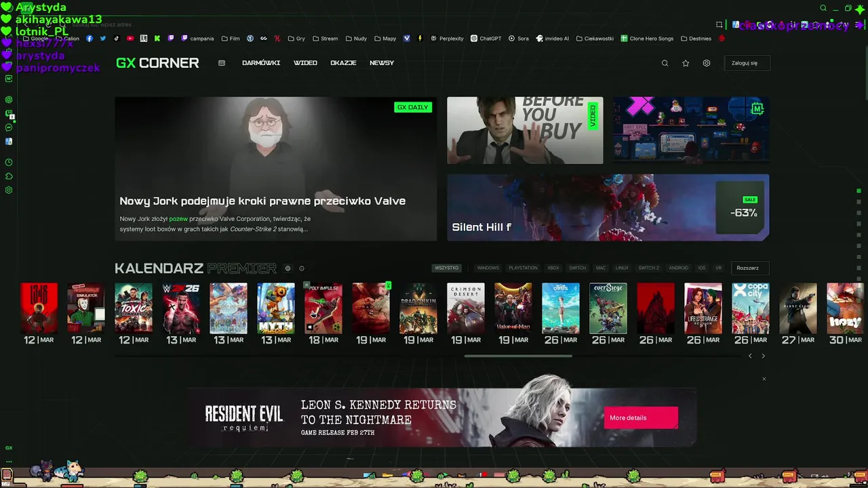Filter calendar by XBOX
This screenshot has width=868, height=488.
553,268
